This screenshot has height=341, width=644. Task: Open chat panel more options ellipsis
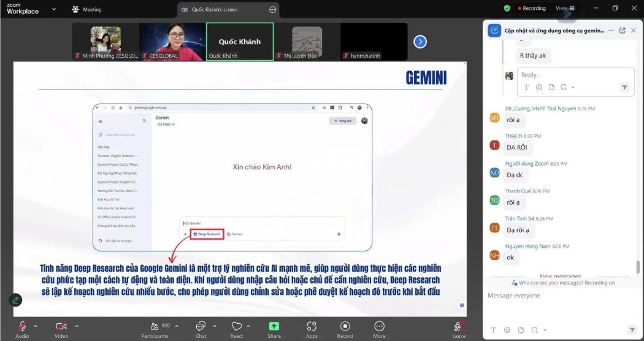pyautogui.click(x=611, y=31)
